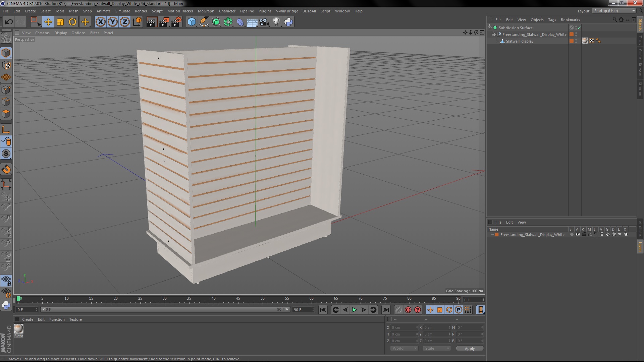
Task: Click the timeline preview range slider bar
Action: coord(165,310)
